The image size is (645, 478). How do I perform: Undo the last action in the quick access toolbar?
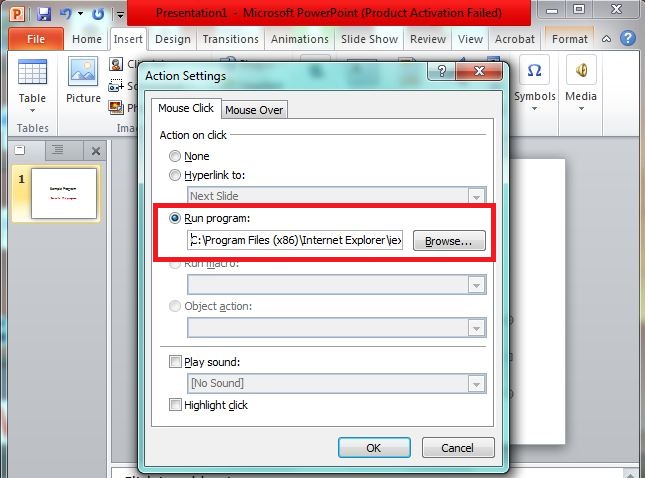66,14
